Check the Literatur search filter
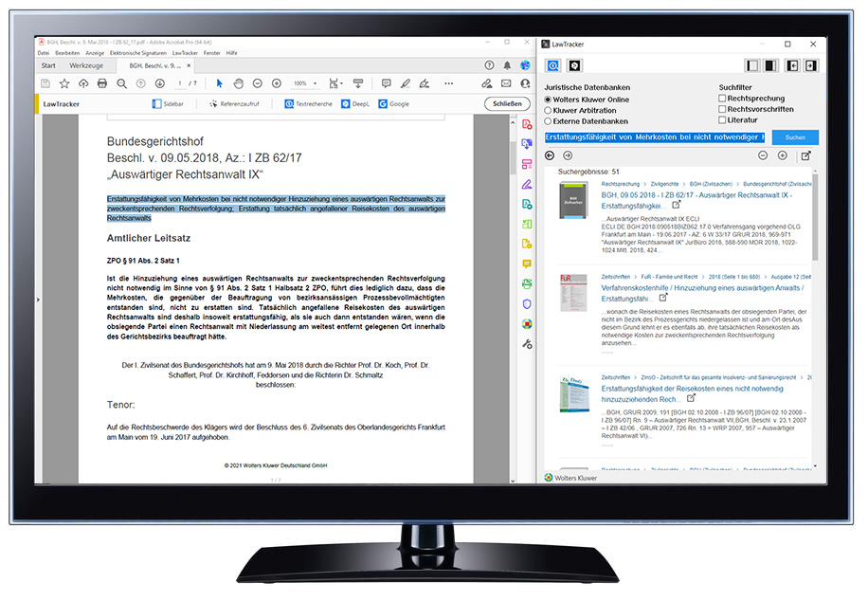Screen dimensions: 868x601 [x=723, y=120]
